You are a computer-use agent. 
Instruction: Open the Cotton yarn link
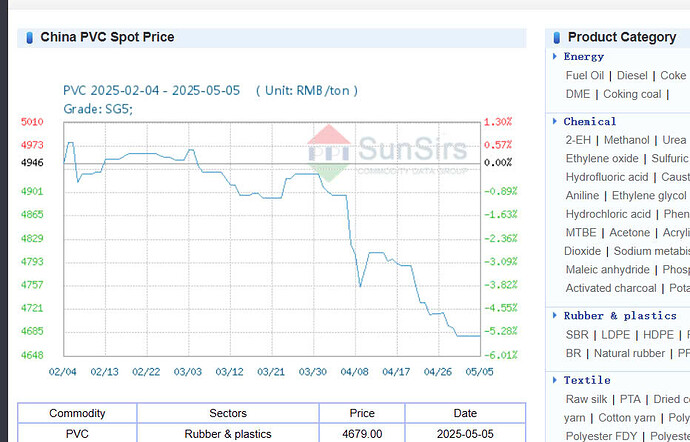click(x=627, y=417)
